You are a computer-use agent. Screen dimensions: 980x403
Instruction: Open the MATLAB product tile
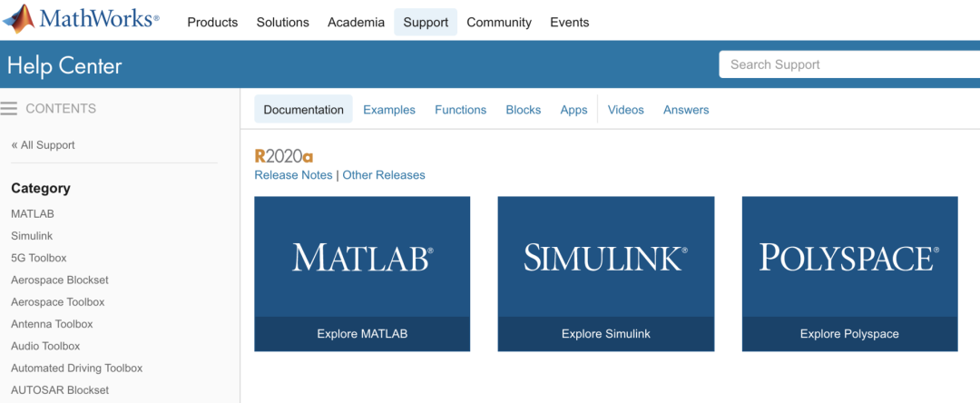pyautogui.click(x=362, y=257)
